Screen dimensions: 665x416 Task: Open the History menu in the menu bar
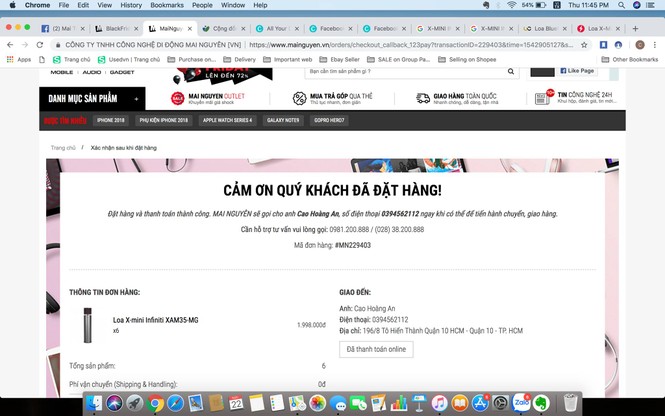(x=131, y=5)
